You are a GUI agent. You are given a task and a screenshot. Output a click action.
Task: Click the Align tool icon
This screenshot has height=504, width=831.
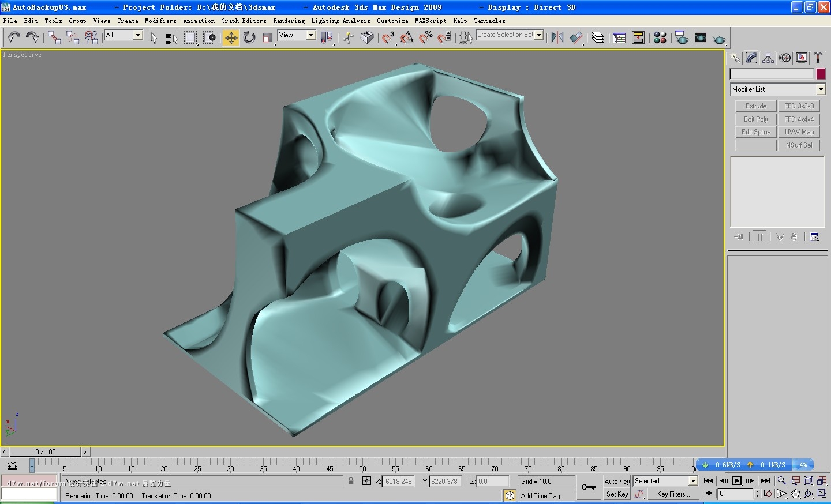pyautogui.click(x=576, y=37)
